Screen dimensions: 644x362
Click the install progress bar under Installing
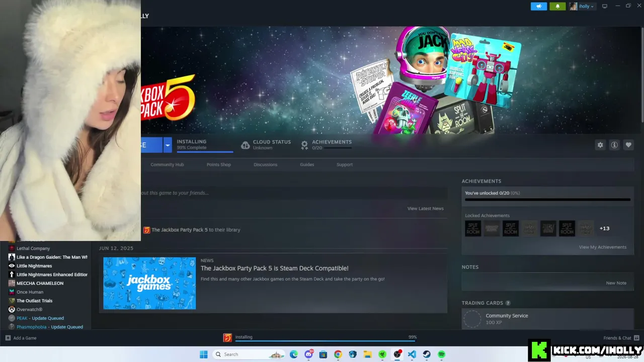point(205,151)
